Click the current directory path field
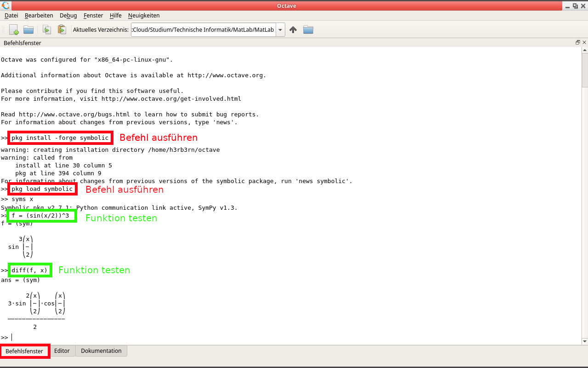588x368 pixels. tap(203, 30)
